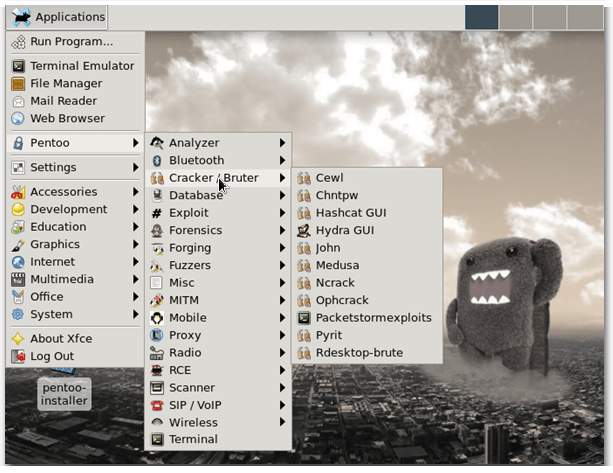Click the Scanner icon in Pentoo submenu
Image resolution: width=613 pixels, height=473 pixels.
[x=157, y=388]
